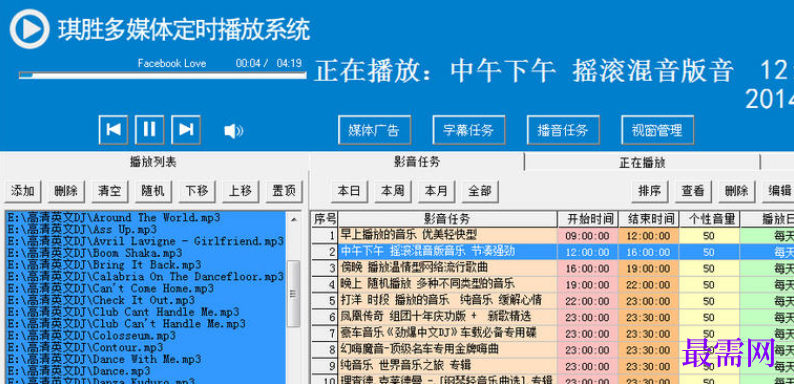Select task 早上播放的音乐 优美轻快型
Image resolution: width=794 pixels, height=384 pixels.
pyautogui.click(x=448, y=236)
